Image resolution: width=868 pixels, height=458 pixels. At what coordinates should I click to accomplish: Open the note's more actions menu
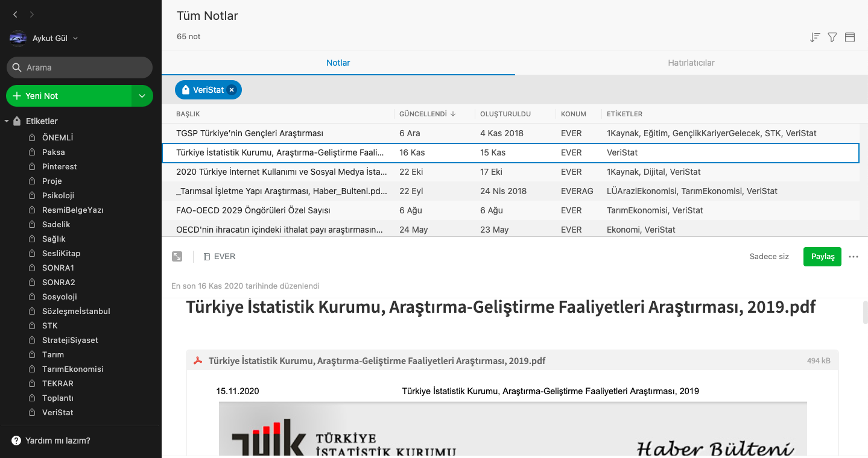coord(853,256)
